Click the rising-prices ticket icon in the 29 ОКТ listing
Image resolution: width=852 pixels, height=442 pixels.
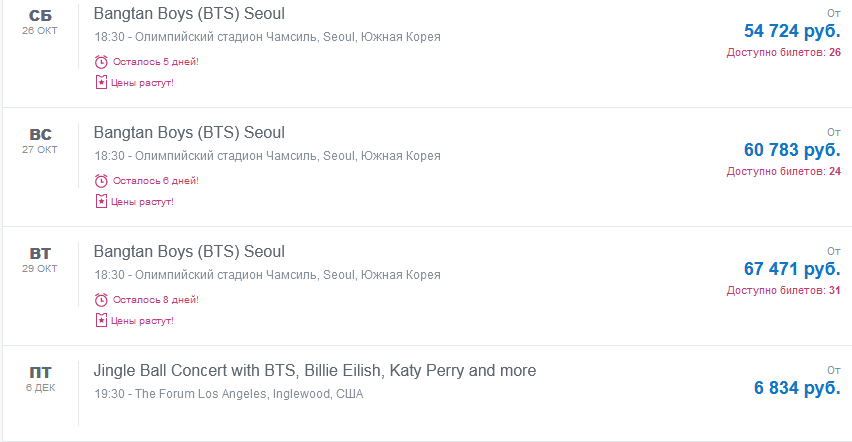coord(101,320)
